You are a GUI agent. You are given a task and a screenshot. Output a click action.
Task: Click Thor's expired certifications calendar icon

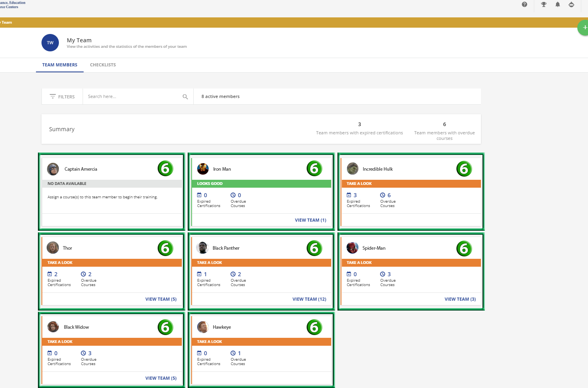click(x=50, y=274)
